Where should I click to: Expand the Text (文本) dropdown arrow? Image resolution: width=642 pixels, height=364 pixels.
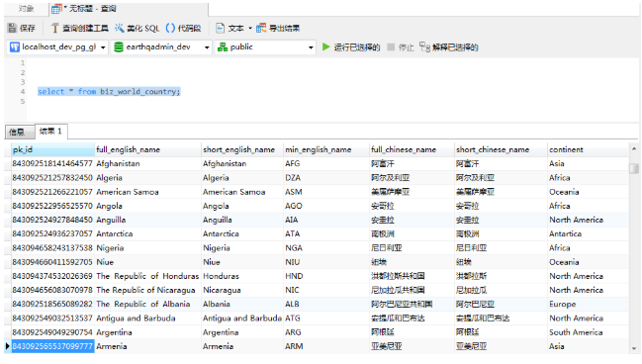250,29
